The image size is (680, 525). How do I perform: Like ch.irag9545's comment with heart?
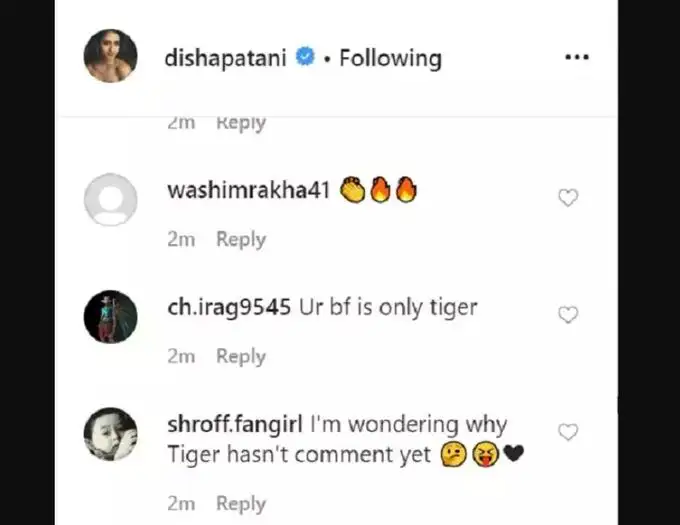pyautogui.click(x=567, y=315)
